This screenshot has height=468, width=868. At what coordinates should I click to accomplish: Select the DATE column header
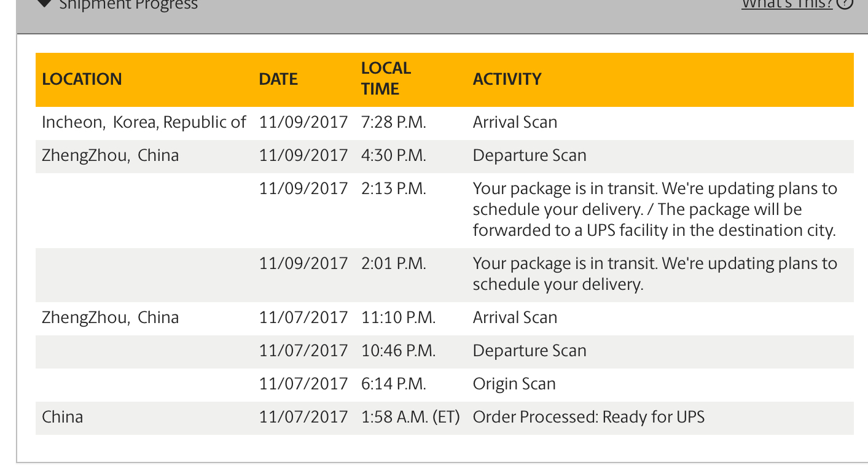tap(278, 79)
